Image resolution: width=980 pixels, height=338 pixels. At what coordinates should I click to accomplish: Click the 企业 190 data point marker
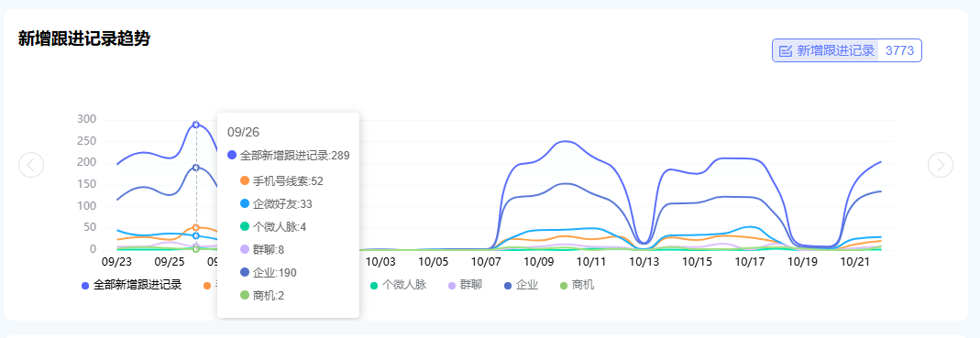(196, 168)
